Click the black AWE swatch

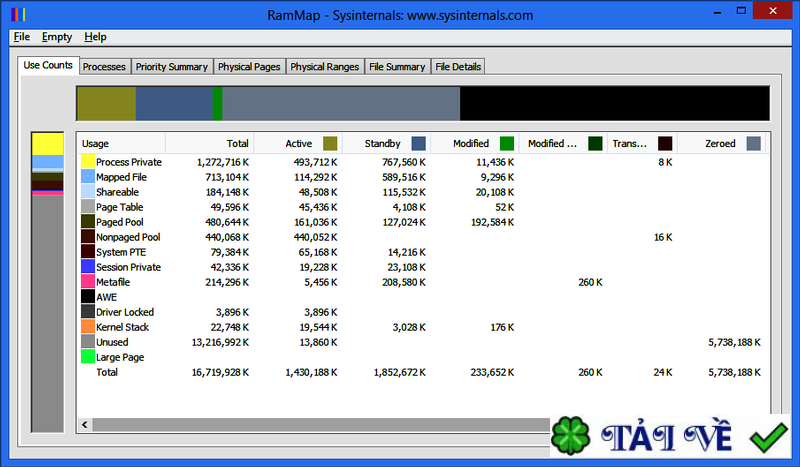tap(88, 297)
